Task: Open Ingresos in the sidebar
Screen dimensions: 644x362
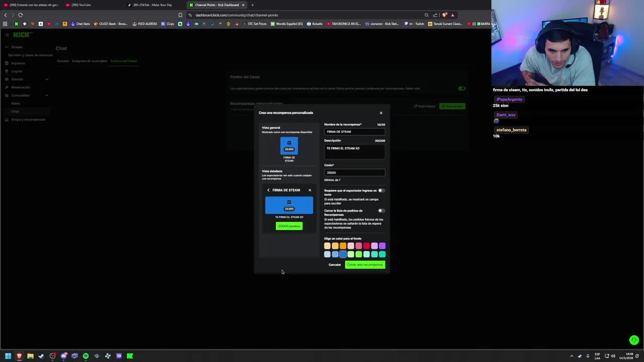Action: pyautogui.click(x=18, y=63)
